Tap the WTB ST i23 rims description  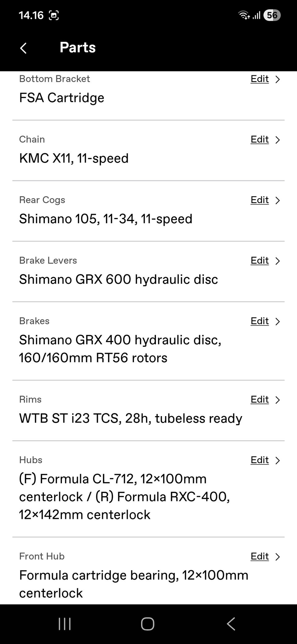click(131, 418)
